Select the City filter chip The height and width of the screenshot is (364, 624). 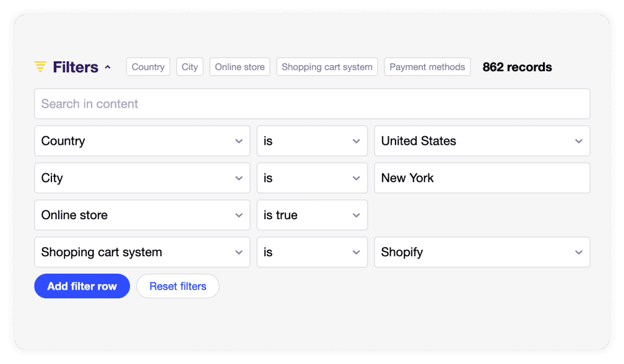(x=190, y=67)
